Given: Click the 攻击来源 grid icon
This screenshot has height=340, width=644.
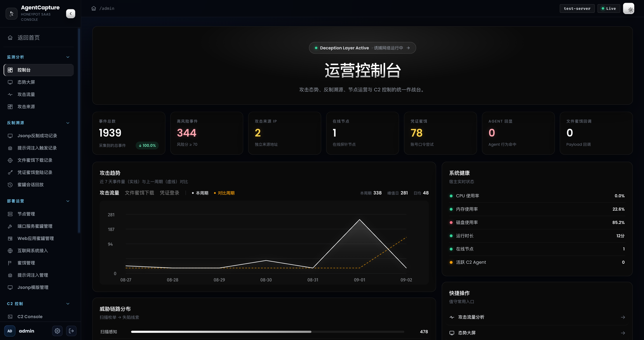Looking at the screenshot, I should 10,107.
